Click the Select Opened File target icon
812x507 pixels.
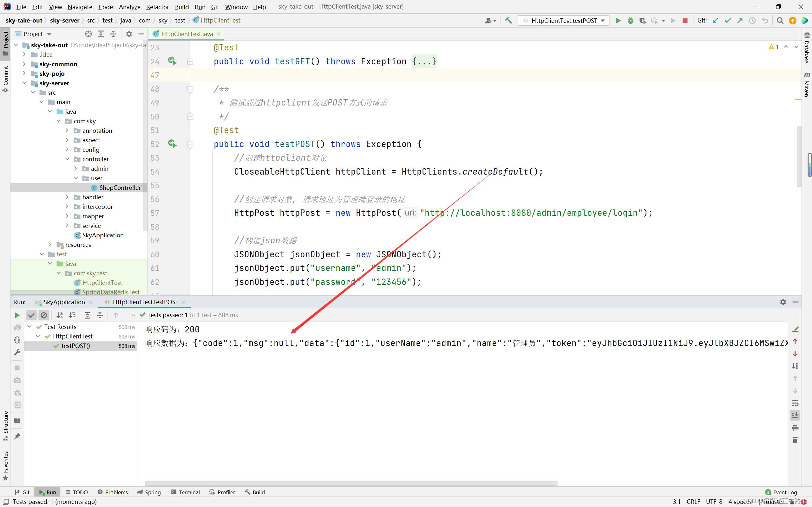[88, 34]
